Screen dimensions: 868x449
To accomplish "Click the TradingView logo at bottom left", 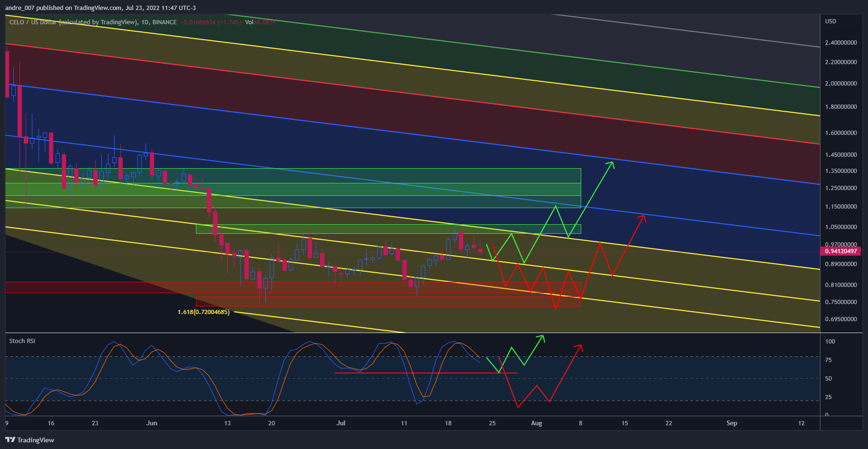I will pyautogui.click(x=29, y=440).
